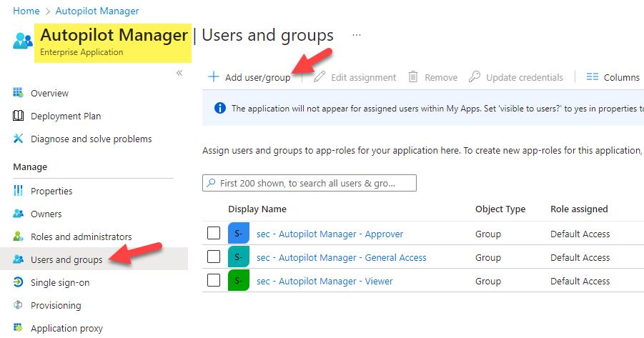
Task: Click Add user/group button
Action: (249, 77)
